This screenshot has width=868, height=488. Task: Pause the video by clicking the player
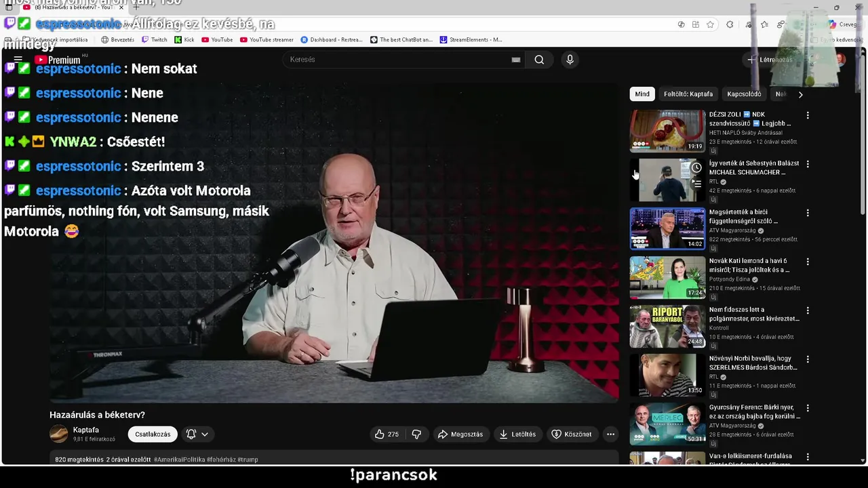pyautogui.click(x=334, y=243)
